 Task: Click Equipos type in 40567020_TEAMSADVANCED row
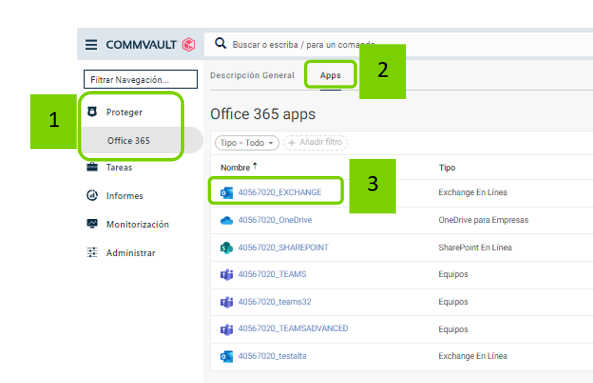pyautogui.click(x=453, y=329)
